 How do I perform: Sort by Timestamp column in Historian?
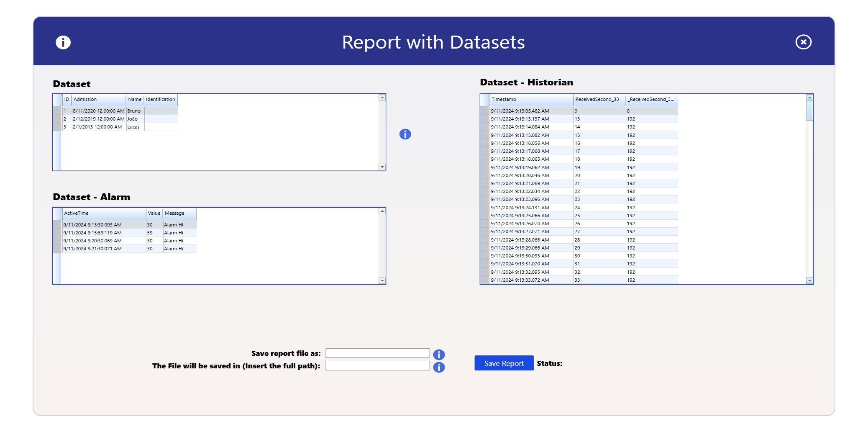[530, 100]
